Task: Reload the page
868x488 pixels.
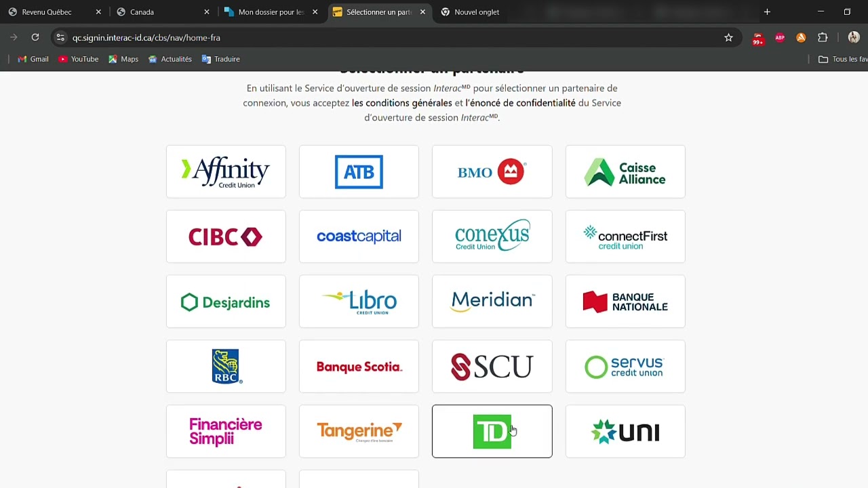Action: tap(35, 38)
